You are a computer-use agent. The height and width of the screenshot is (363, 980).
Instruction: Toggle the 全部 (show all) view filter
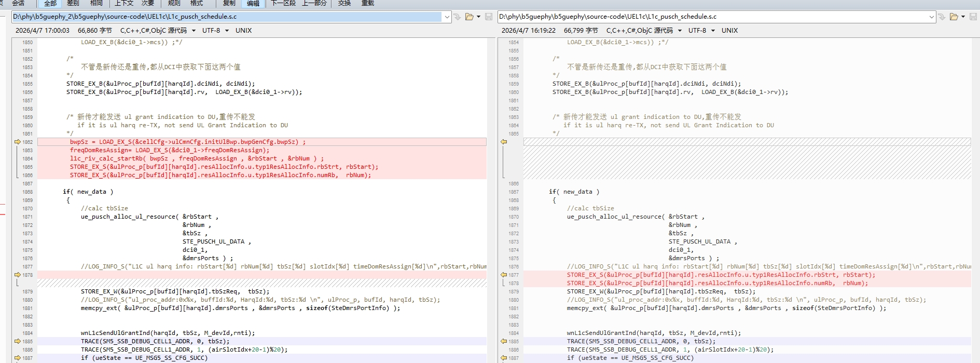click(50, 3)
